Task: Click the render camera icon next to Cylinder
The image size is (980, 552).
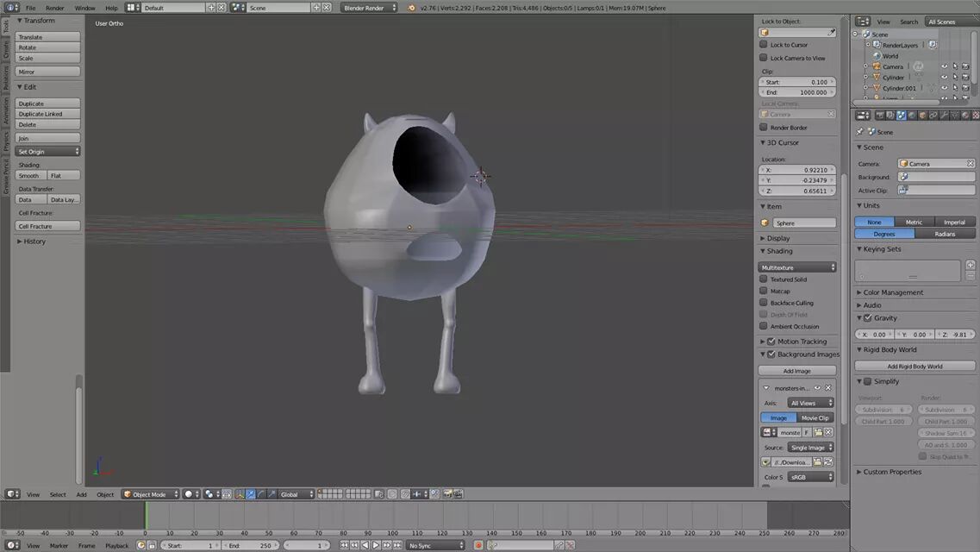Action: point(966,77)
